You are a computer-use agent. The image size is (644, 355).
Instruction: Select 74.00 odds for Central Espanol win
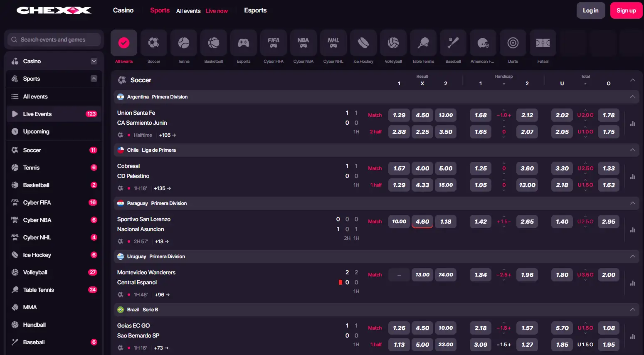[446, 275]
